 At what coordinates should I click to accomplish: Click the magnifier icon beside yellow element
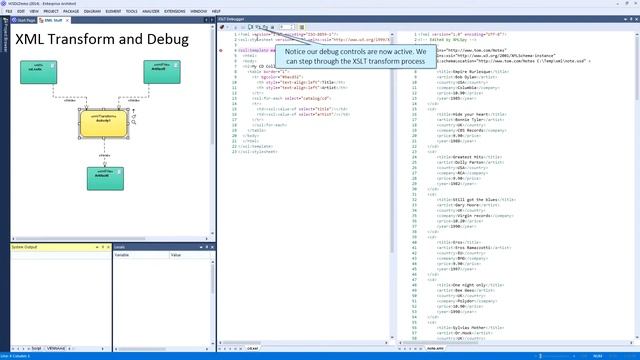tap(133, 122)
